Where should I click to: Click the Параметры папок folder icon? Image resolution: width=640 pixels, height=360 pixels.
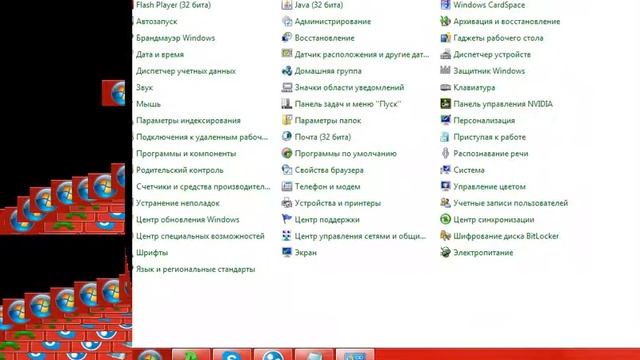point(287,120)
